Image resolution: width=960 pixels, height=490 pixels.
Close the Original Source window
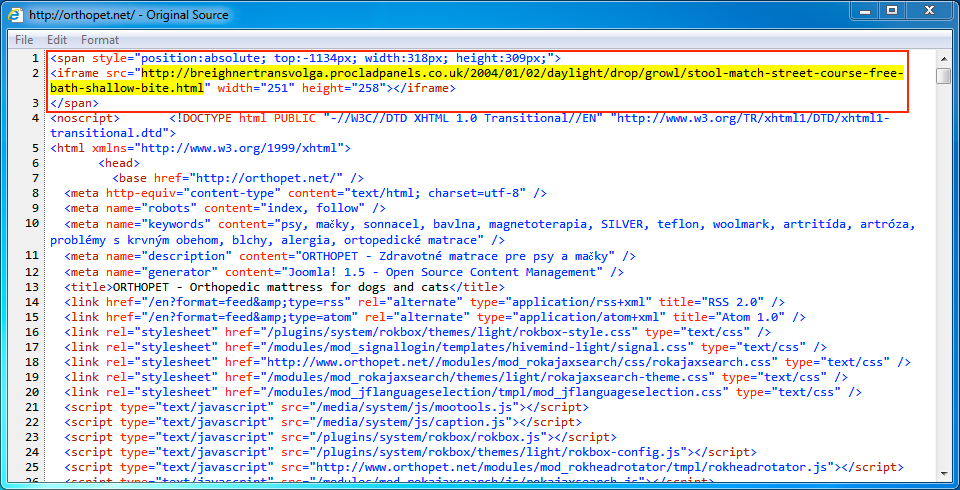coord(926,11)
